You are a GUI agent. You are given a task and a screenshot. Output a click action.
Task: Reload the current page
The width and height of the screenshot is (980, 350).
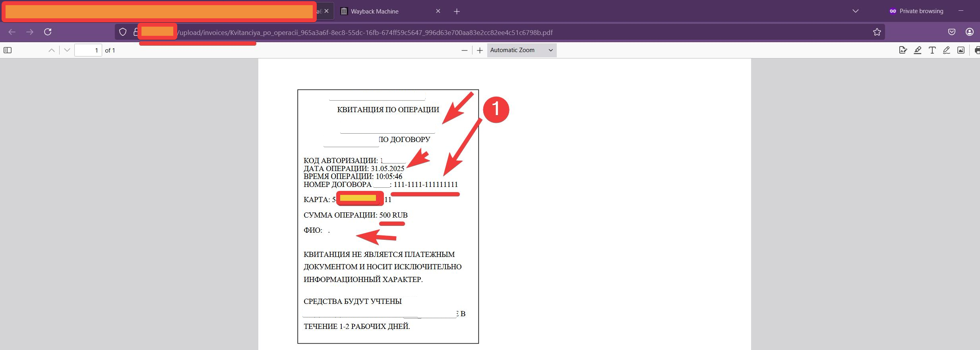48,32
